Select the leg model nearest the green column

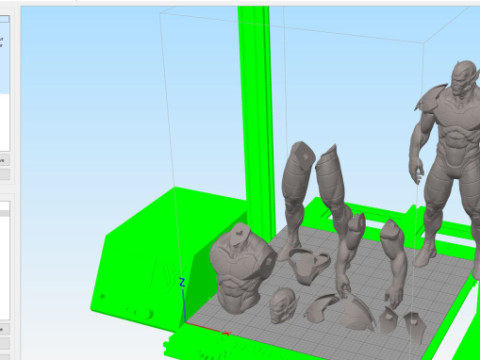[296, 200]
